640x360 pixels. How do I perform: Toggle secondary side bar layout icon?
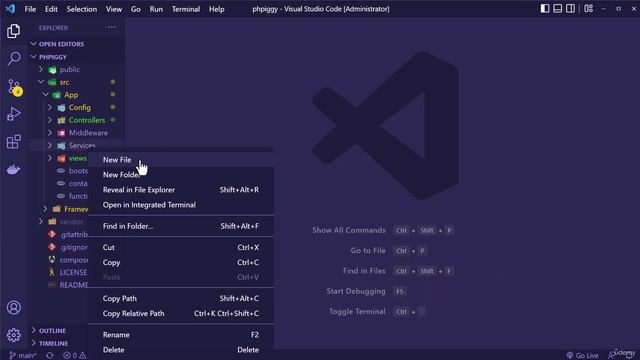click(570, 9)
